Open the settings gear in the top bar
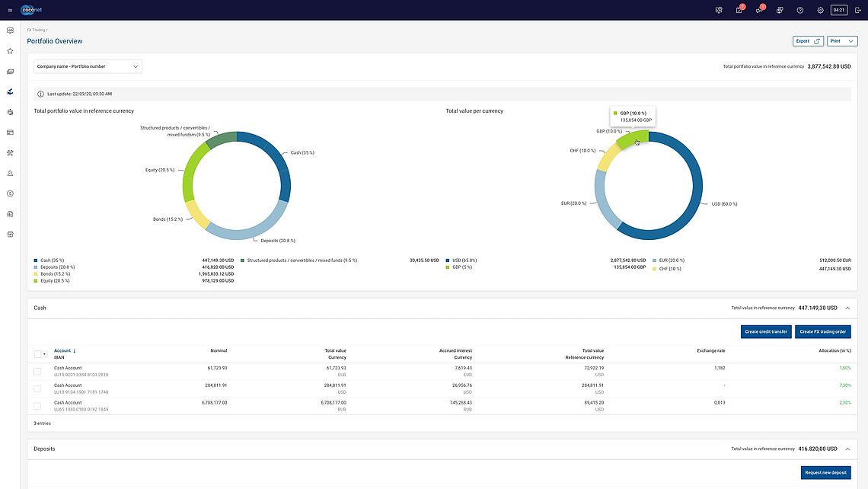The width and height of the screenshot is (868, 489). point(820,10)
